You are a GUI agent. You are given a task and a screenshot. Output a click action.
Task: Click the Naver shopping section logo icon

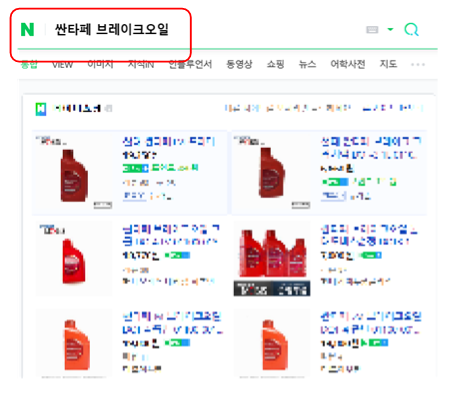pos(41,109)
